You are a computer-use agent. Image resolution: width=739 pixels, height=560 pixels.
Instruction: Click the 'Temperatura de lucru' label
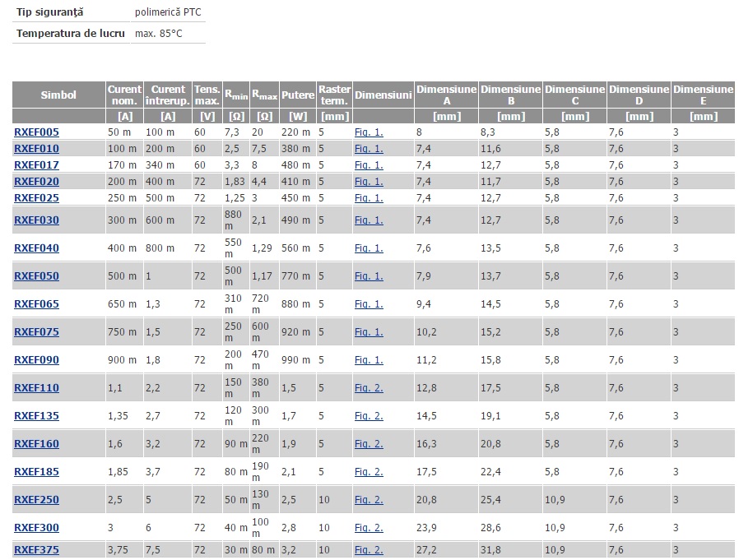(x=71, y=34)
